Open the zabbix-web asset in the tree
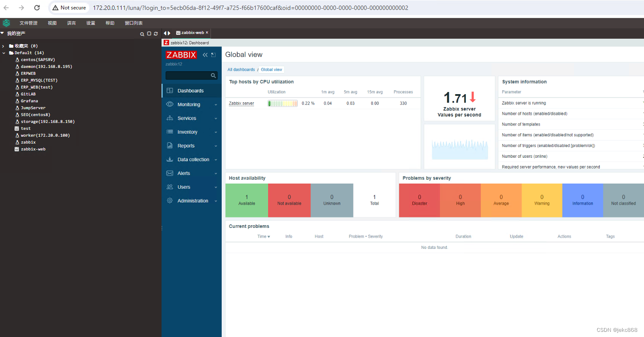Viewport: 644px width, 337px height. pos(33,149)
